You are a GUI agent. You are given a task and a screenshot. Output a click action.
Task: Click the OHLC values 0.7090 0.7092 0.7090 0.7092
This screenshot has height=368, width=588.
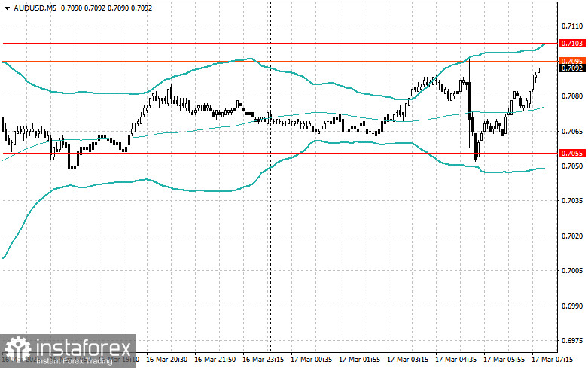point(106,8)
